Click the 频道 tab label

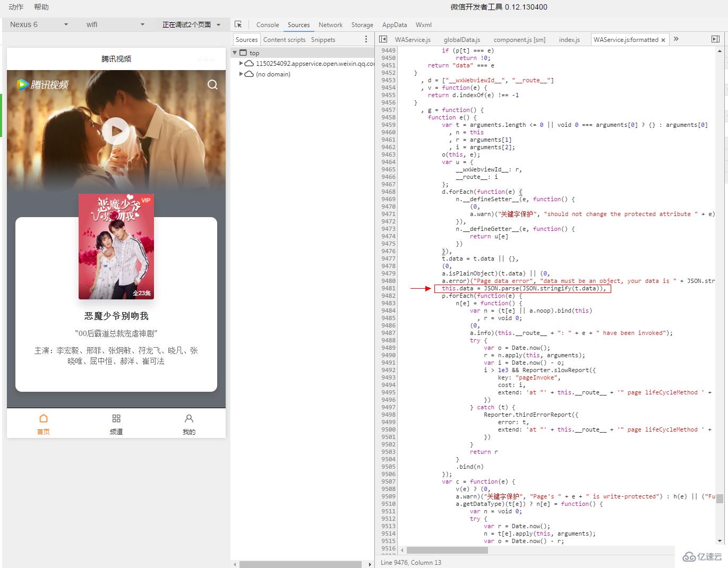[x=116, y=432]
